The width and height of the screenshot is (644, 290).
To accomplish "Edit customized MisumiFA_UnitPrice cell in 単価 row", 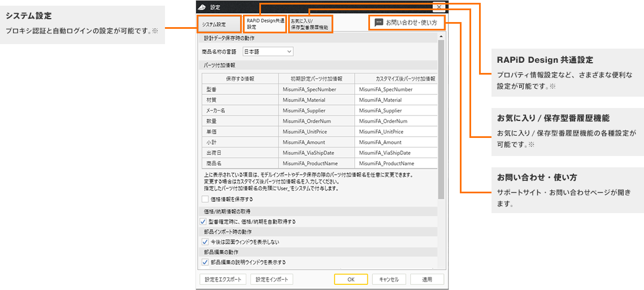I will tap(395, 132).
